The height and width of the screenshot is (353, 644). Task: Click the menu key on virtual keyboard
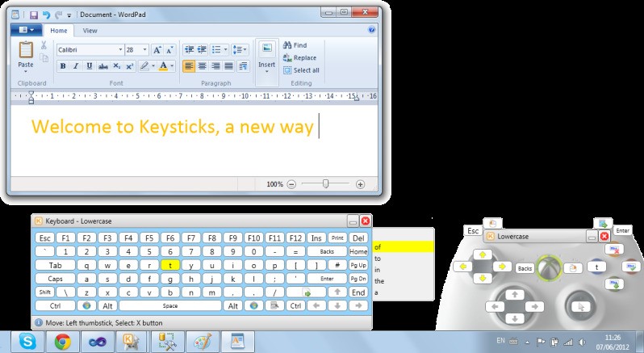274,305
